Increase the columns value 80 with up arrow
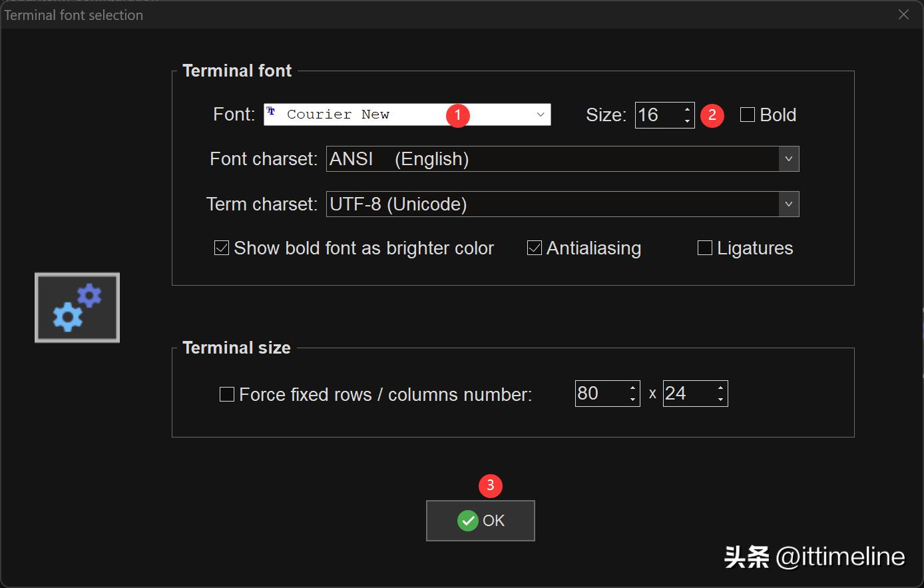The width and height of the screenshot is (924, 588). coord(632,388)
